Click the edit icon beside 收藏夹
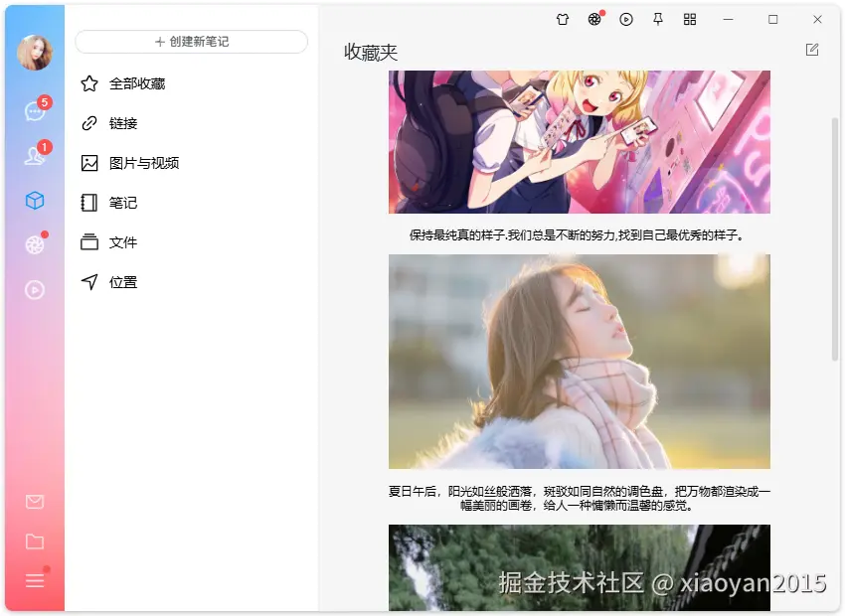 [812, 50]
